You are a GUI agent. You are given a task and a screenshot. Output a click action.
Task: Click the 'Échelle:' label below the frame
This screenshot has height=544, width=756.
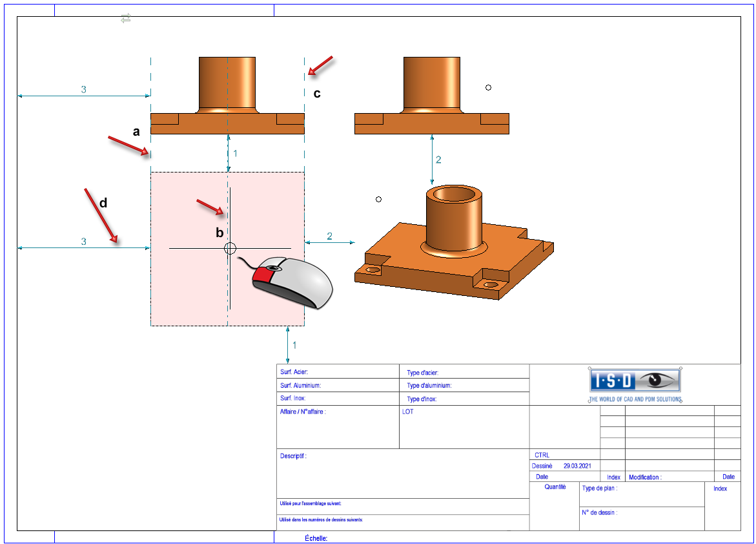coord(316,538)
